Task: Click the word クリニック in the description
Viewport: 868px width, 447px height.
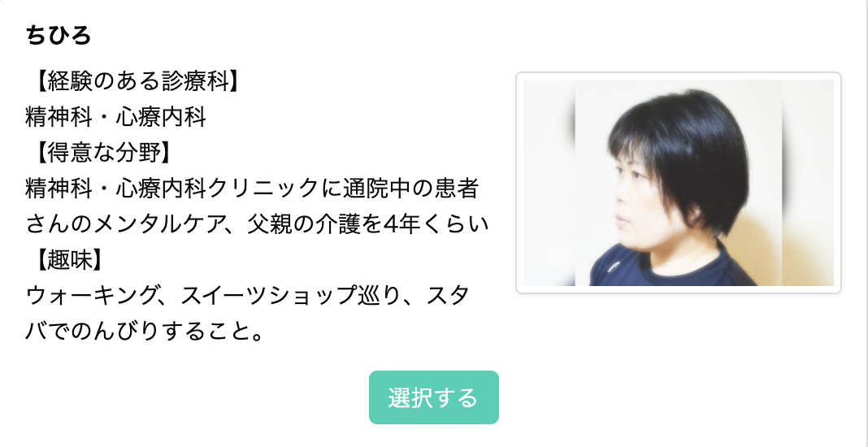Action: coord(263,189)
